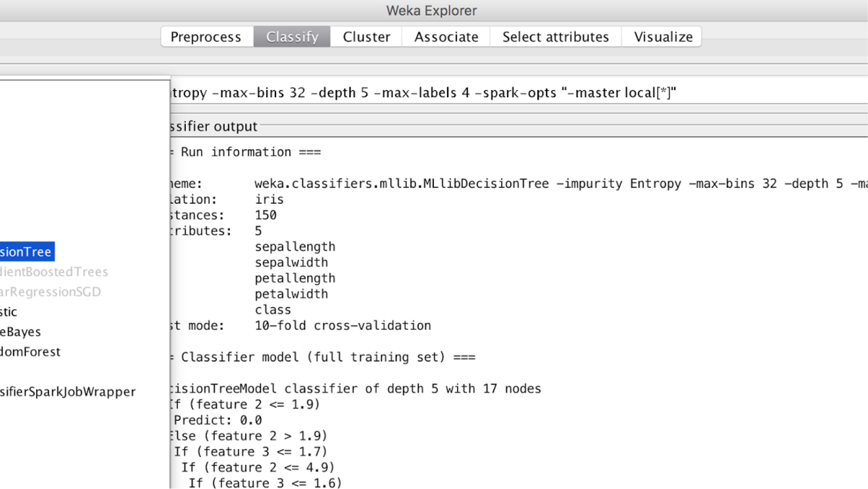The width and height of the screenshot is (868, 489).
Task: Switch to the Preprocess tab
Action: [x=206, y=37]
